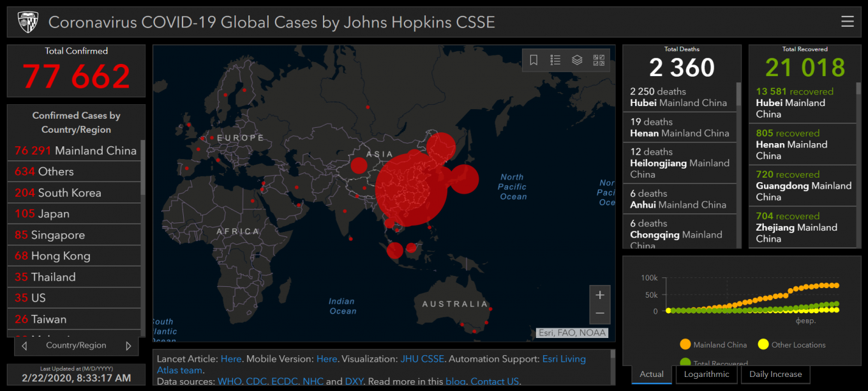Screen dimensions: 868x391
Task: Open the Esri Living Atlas team link
Action: pos(564,359)
